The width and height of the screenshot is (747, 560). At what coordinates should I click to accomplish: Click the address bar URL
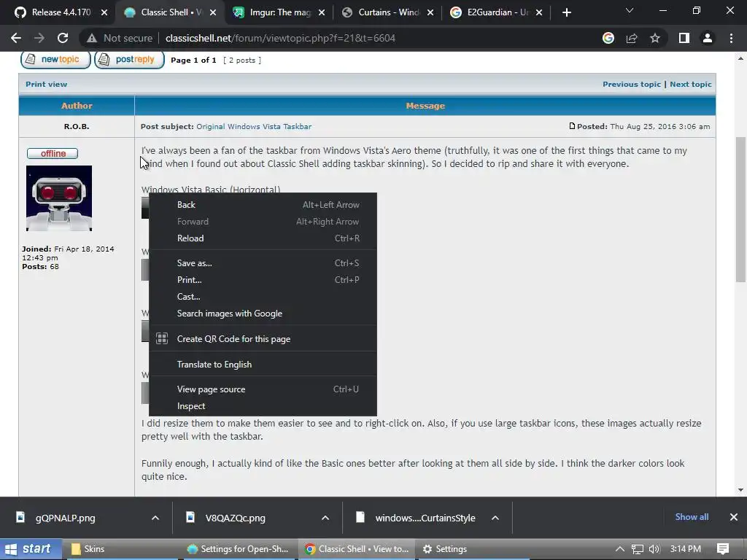coord(280,38)
